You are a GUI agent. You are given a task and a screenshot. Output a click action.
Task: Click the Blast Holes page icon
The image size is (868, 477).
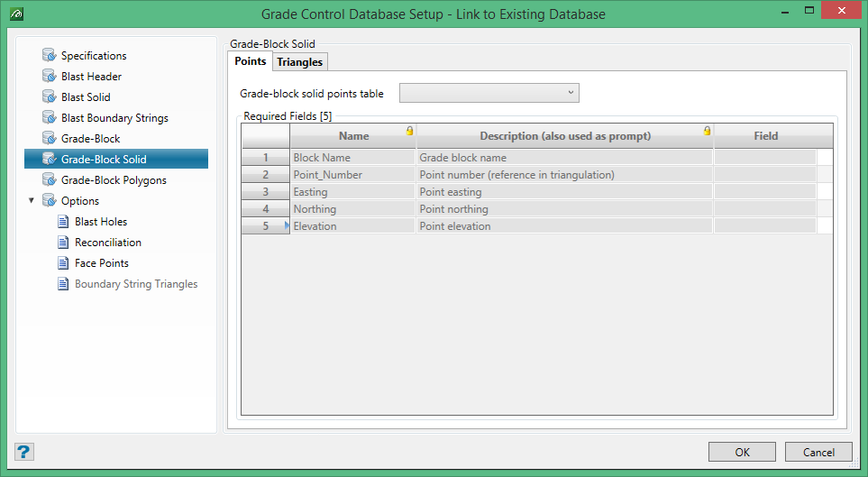(x=63, y=222)
